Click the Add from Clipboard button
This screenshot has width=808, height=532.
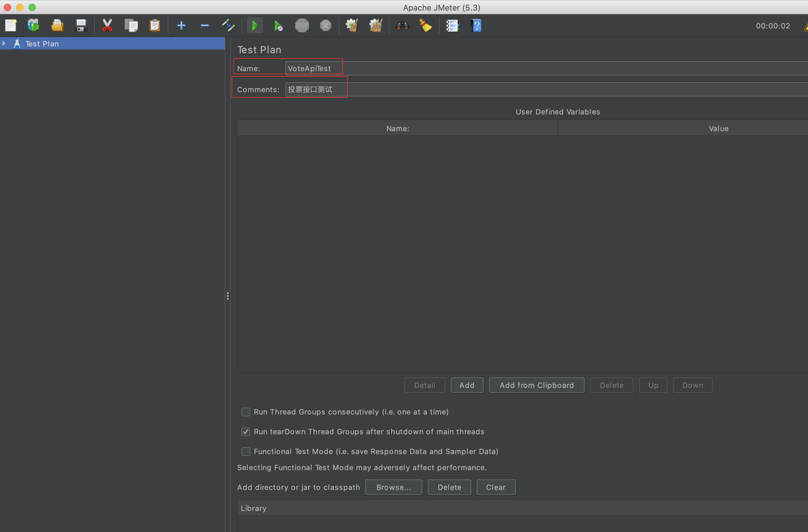pos(536,385)
